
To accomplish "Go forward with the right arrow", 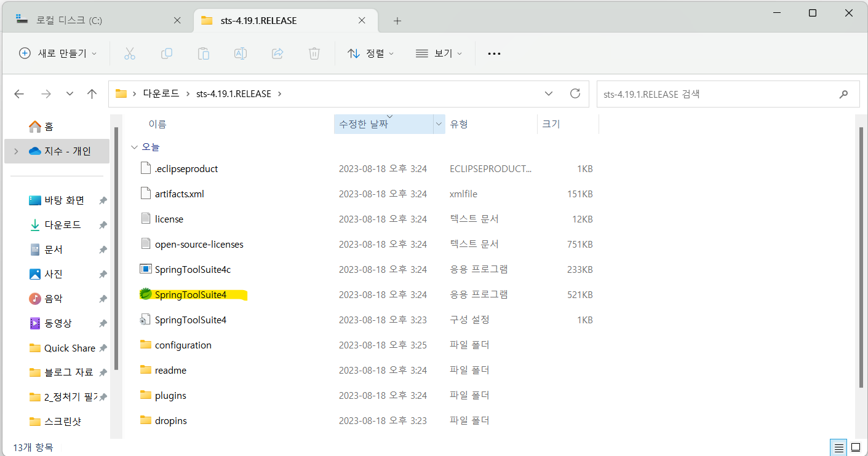I will tap(46, 94).
